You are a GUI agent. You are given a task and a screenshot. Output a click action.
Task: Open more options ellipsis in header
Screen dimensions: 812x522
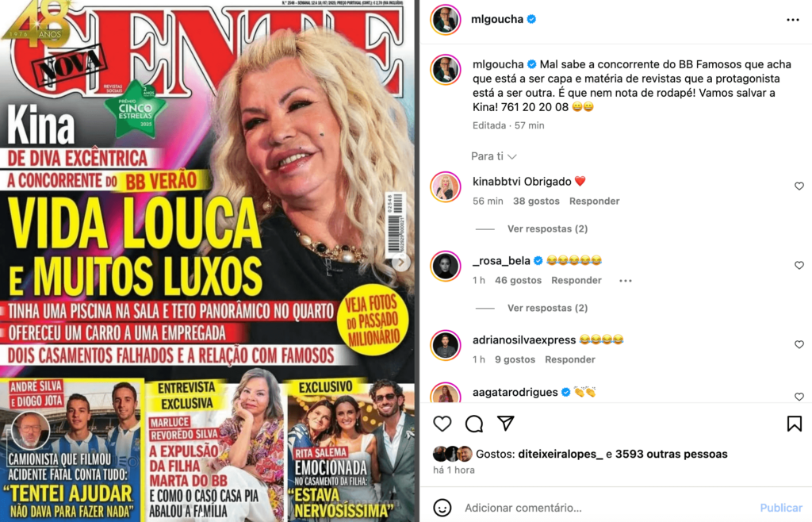coord(793,20)
